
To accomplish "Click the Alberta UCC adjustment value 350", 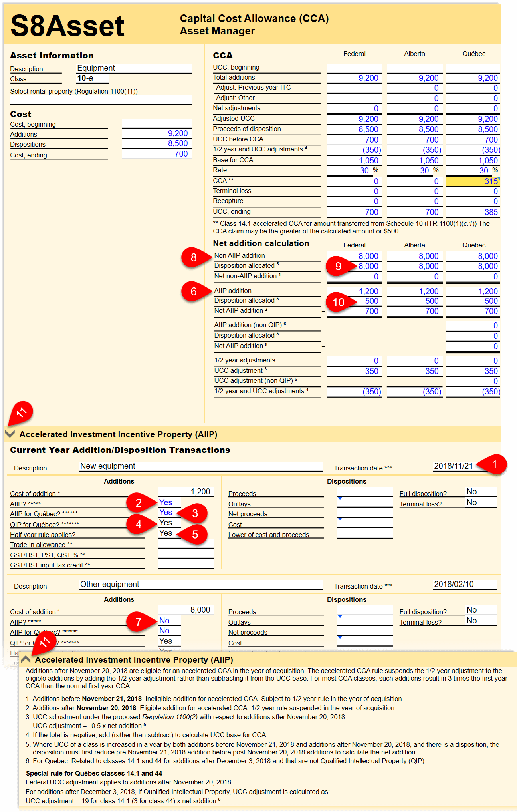I will pyautogui.click(x=414, y=371).
